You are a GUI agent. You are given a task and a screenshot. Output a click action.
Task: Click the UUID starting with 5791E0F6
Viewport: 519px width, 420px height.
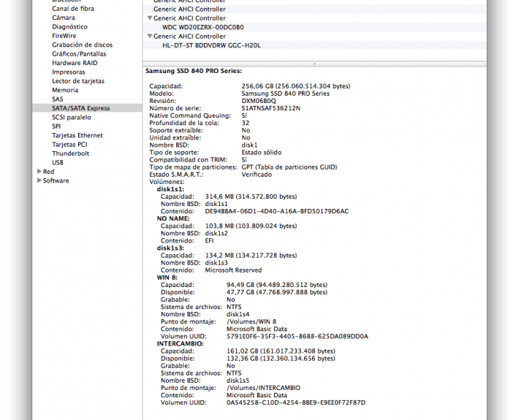(298, 336)
